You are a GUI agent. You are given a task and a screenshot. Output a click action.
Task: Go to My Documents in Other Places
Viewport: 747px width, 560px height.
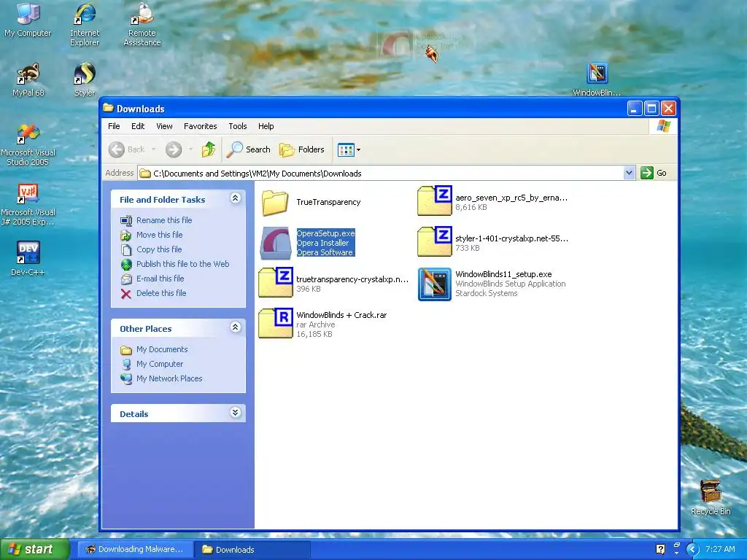pyautogui.click(x=162, y=349)
